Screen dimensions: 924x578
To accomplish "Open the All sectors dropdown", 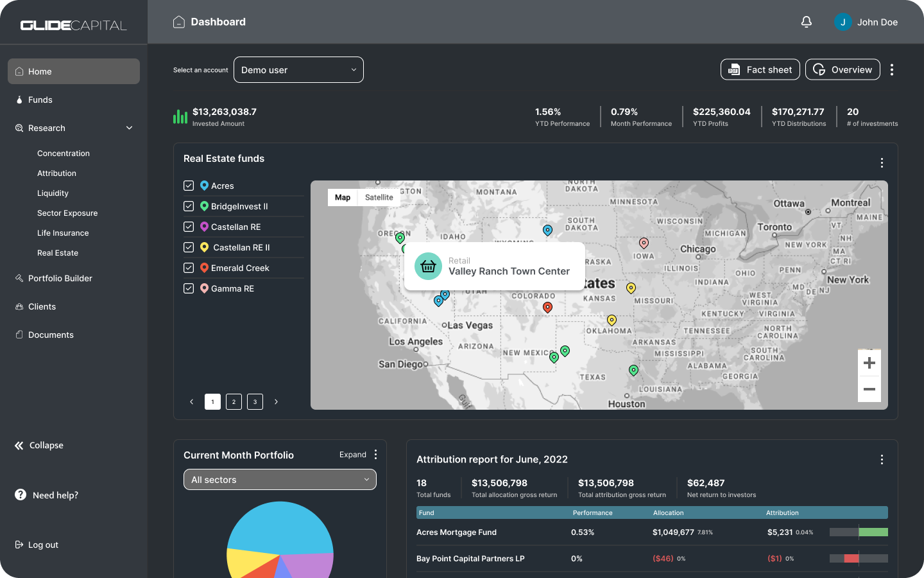I will (x=280, y=480).
